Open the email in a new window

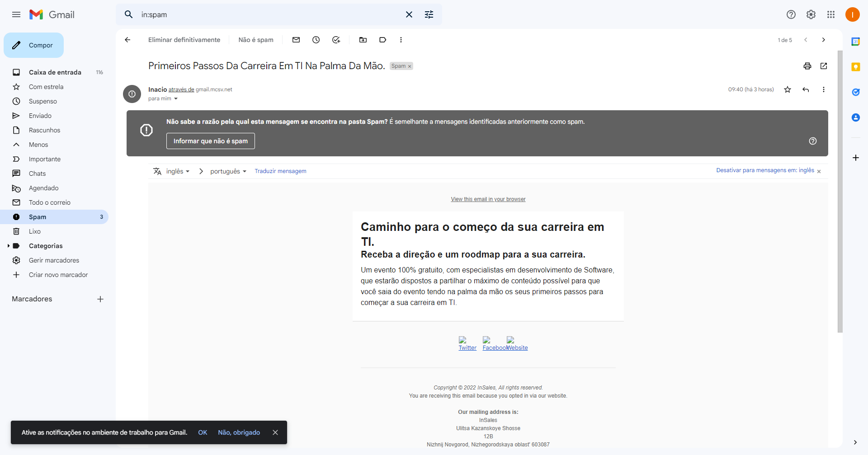(824, 66)
